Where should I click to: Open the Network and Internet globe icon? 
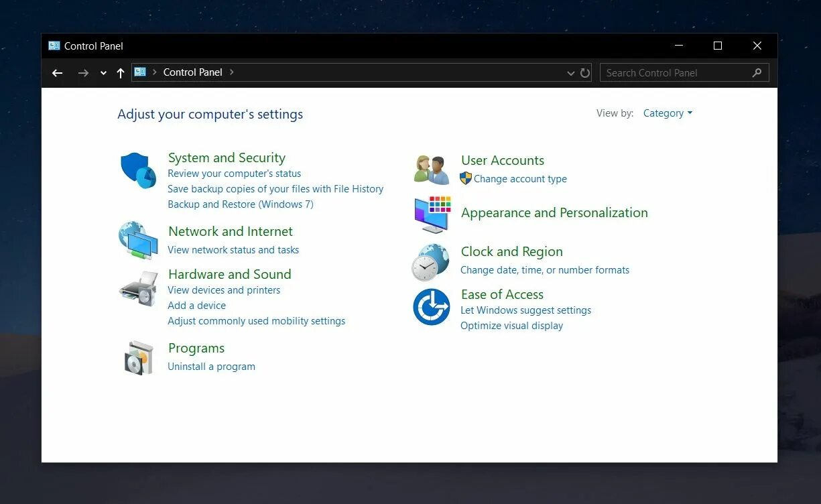pos(138,241)
